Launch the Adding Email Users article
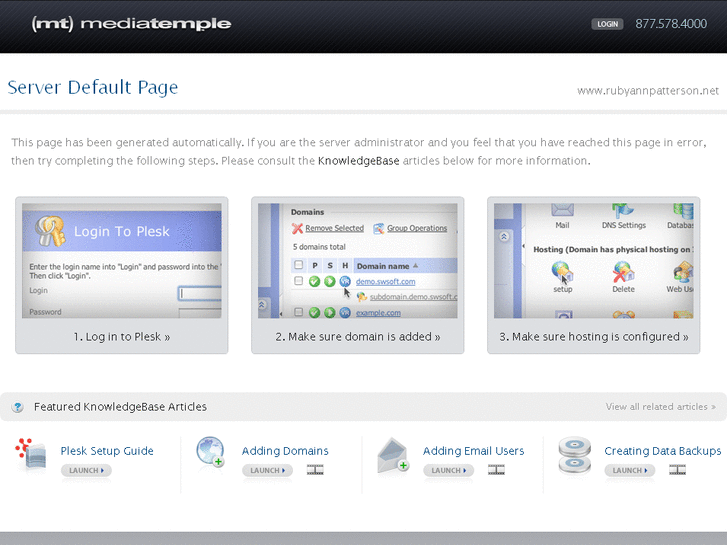Screen dimensions: 727x545 click(449, 470)
